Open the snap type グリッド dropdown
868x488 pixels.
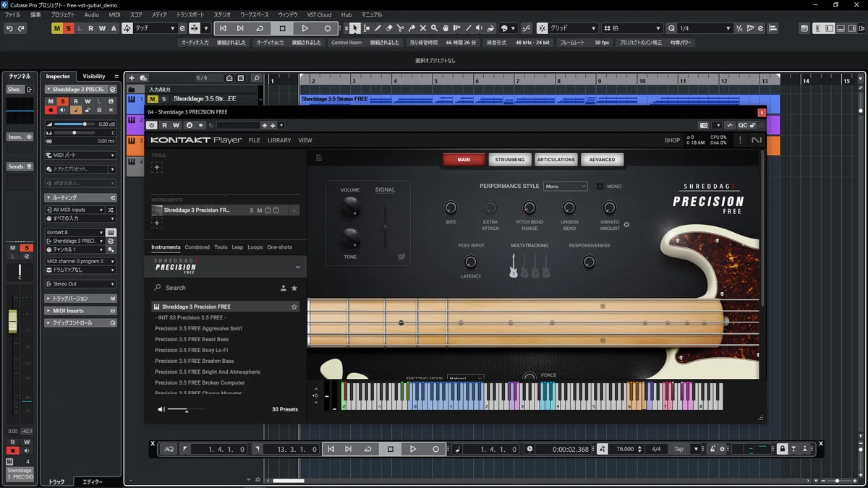click(573, 28)
